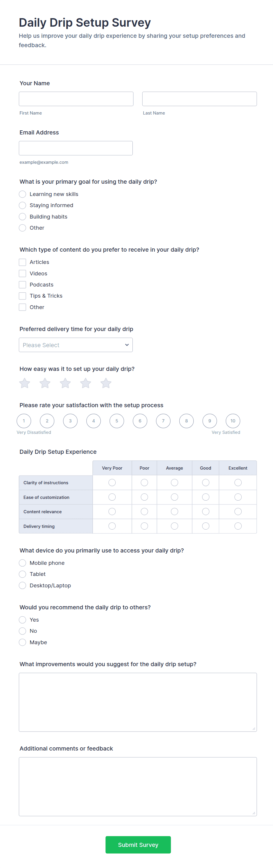Submit the survey with the green button

pyautogui.click(x=138, y=845)
